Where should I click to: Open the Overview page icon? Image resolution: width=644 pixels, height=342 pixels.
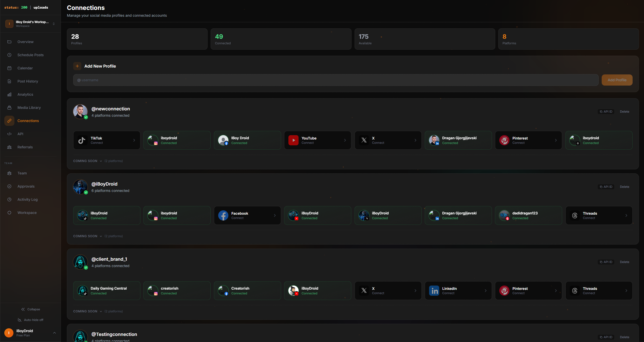9,42
